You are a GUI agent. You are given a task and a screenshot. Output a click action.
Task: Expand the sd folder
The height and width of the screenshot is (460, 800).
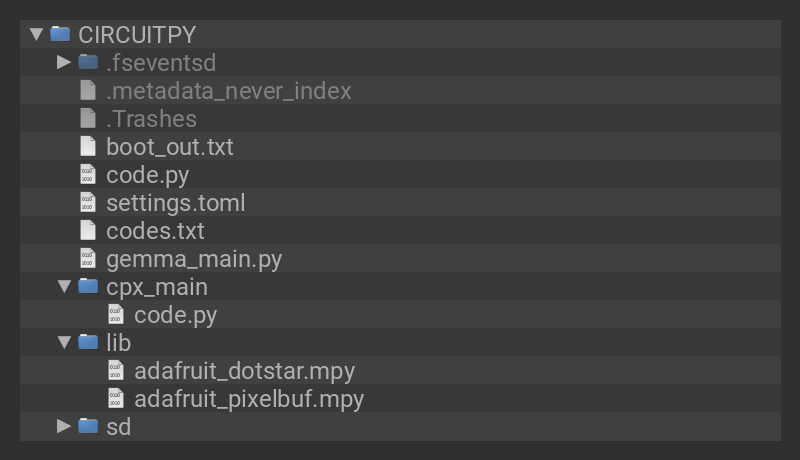tap(64, 426)
